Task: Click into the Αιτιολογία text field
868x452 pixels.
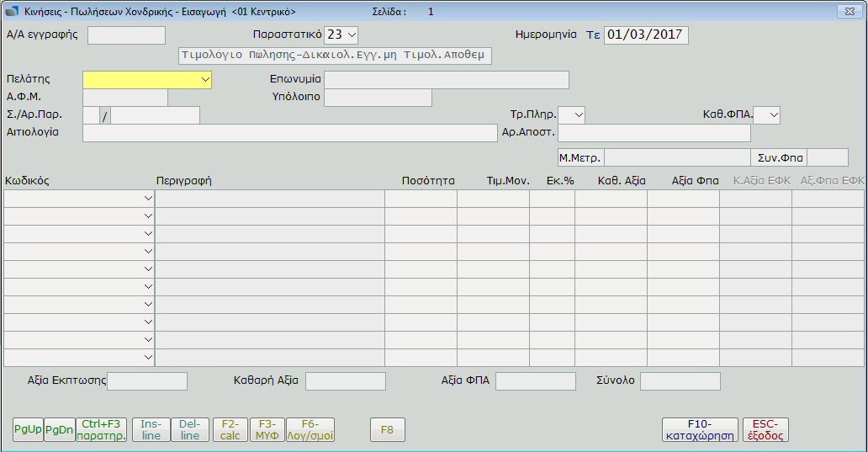Action: (x=289, y=133)
